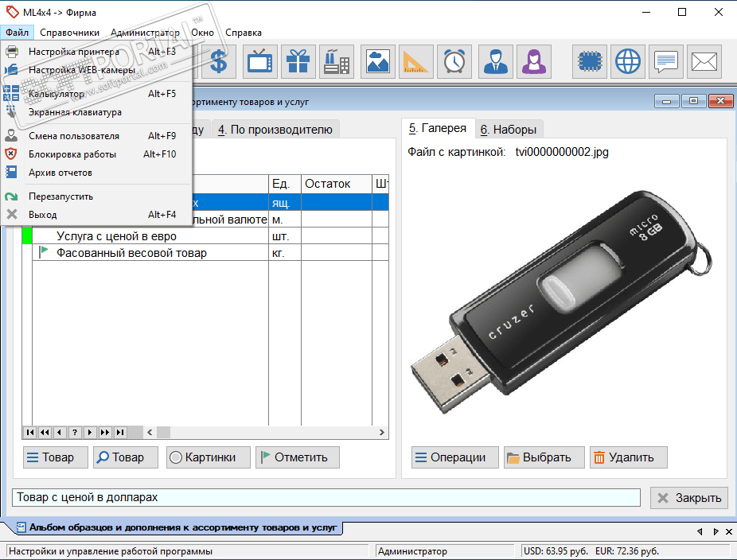Click the tab strip right arrow
The width and height of the screenshot is (737, 560).
click(716, 531)
